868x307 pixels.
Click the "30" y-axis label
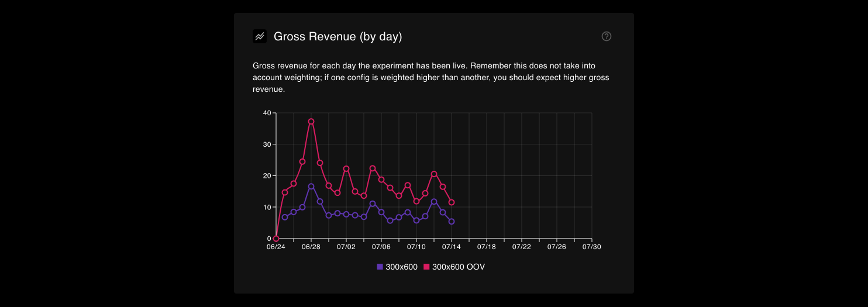pyautogui.click(x=267, y=144)
